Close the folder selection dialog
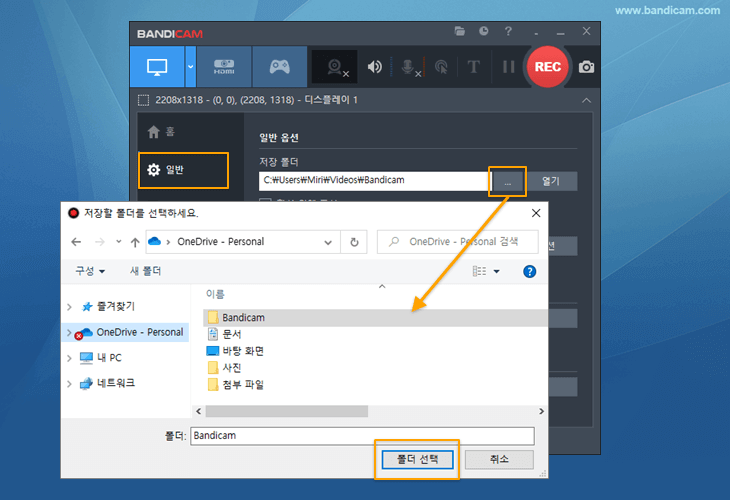The image size is (730, 500). coord(536,213)
